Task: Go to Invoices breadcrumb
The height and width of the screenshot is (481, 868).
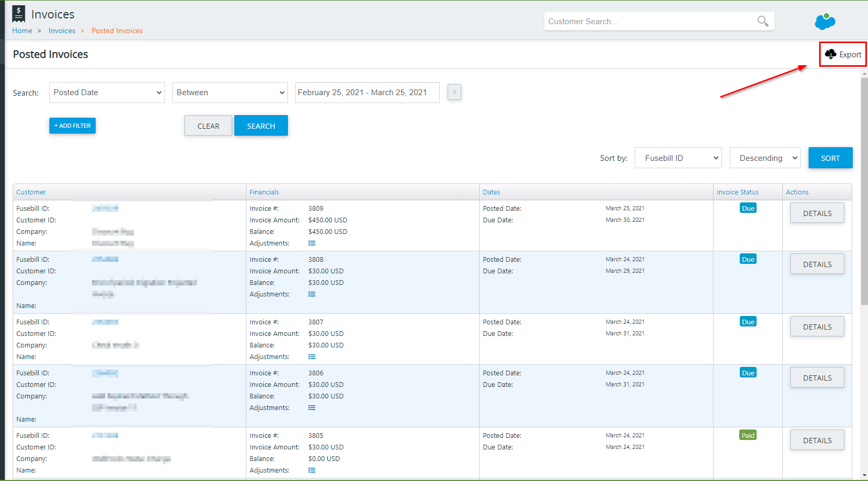Action: coord(62,30)
